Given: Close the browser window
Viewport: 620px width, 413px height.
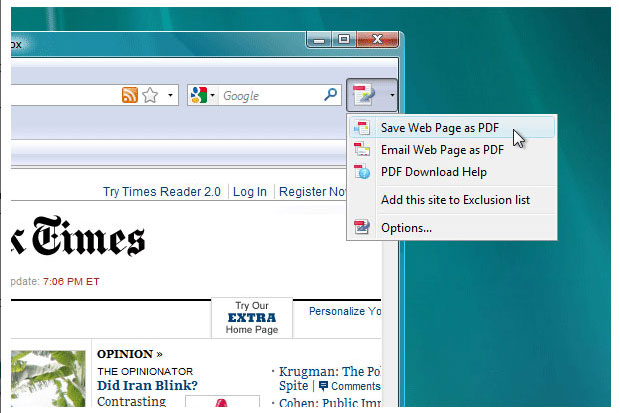Looking at the screenshot, I should [x=377, y=40].
